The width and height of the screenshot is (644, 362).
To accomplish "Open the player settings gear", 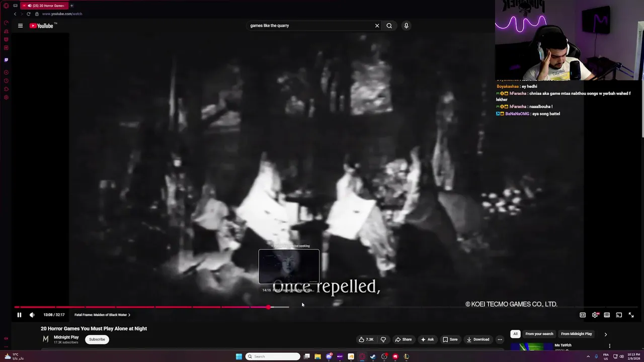I will (x=595, y=315).
